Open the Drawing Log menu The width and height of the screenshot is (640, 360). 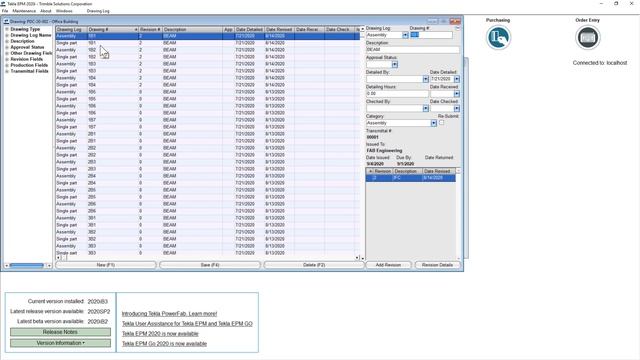(98, 11)
